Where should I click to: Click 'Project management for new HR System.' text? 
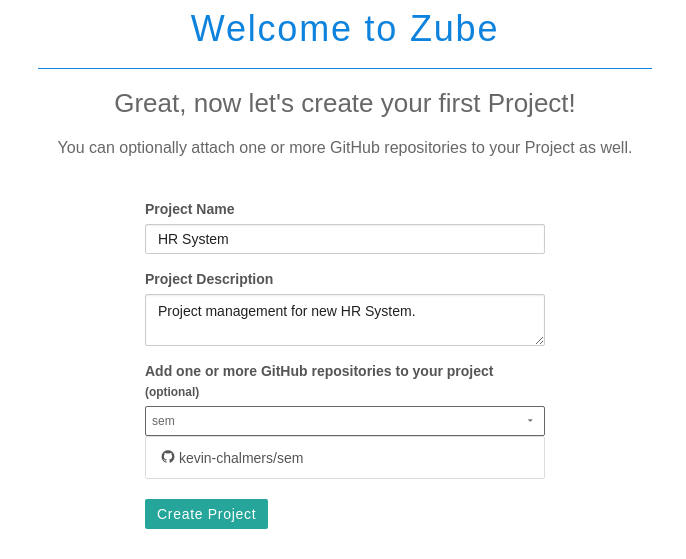click(286, 311)
